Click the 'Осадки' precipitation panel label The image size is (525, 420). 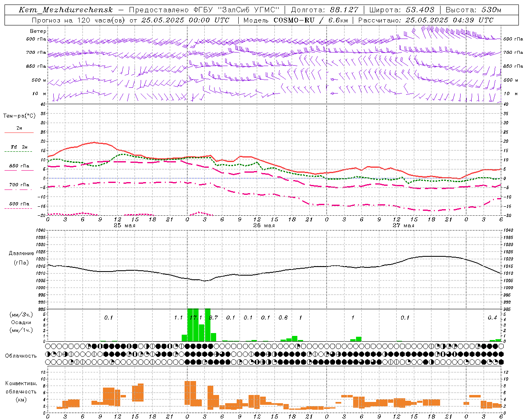pyautogui.click(x=21, y=322)
